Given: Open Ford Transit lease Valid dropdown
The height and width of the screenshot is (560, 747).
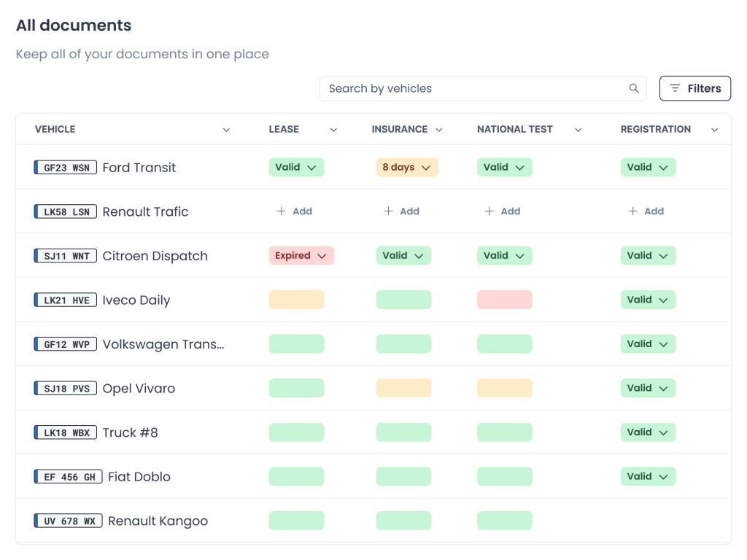Looking at the screenshot, I should pyautogui.click(x=296, y=168).
